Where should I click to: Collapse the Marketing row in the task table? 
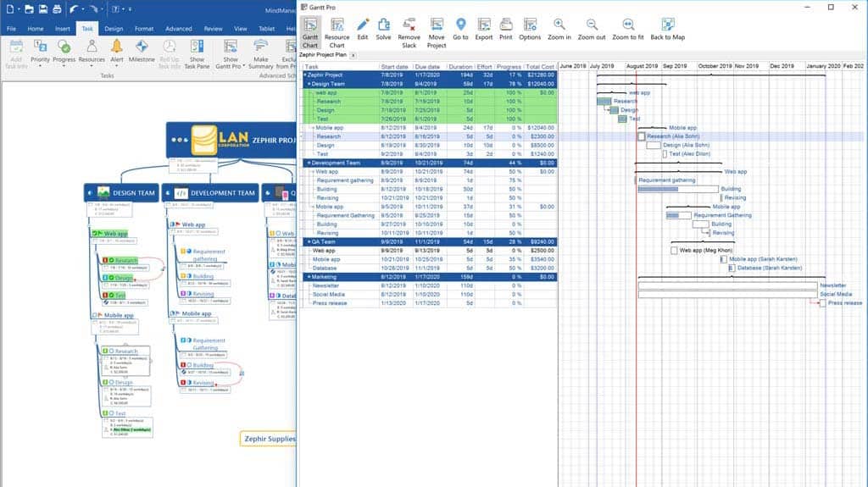[x=309, y=277]
